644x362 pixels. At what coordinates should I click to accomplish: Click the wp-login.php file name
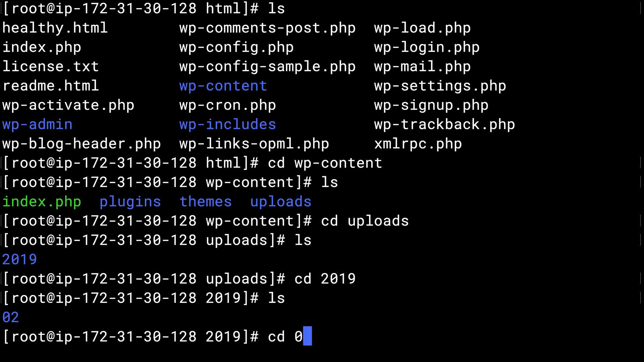coord(427,47)
